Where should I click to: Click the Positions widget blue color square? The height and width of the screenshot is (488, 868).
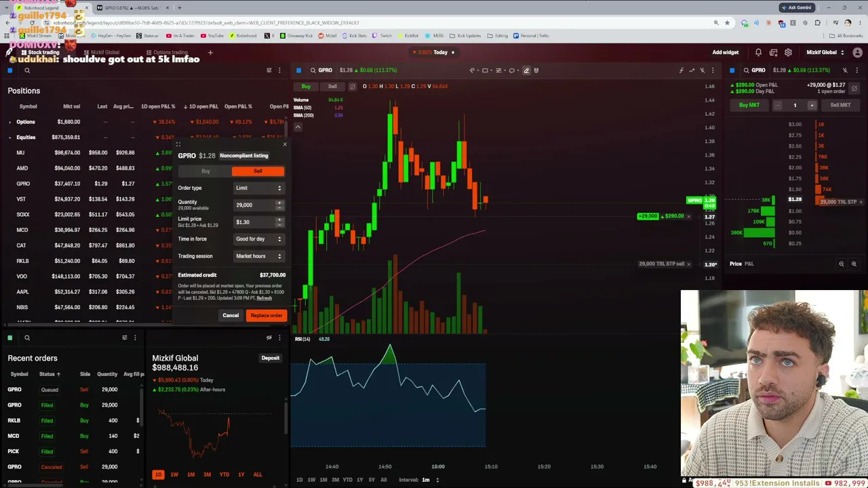pos(10,70)
